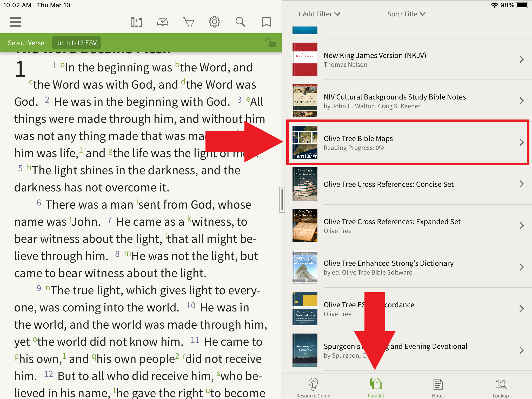Tap the Cross References Concise cover
Image resolution: width=532 pixels, height=399 pixels.
pos(305,184)
